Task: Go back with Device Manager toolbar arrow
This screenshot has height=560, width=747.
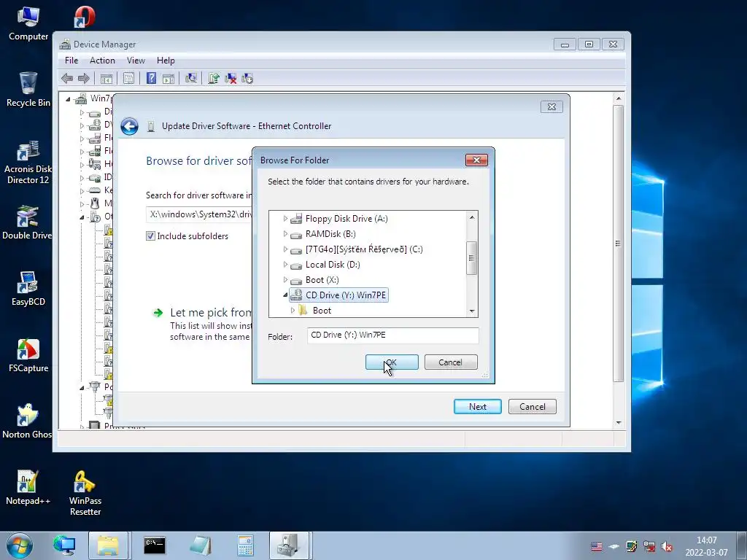Action: click(67, 79)
